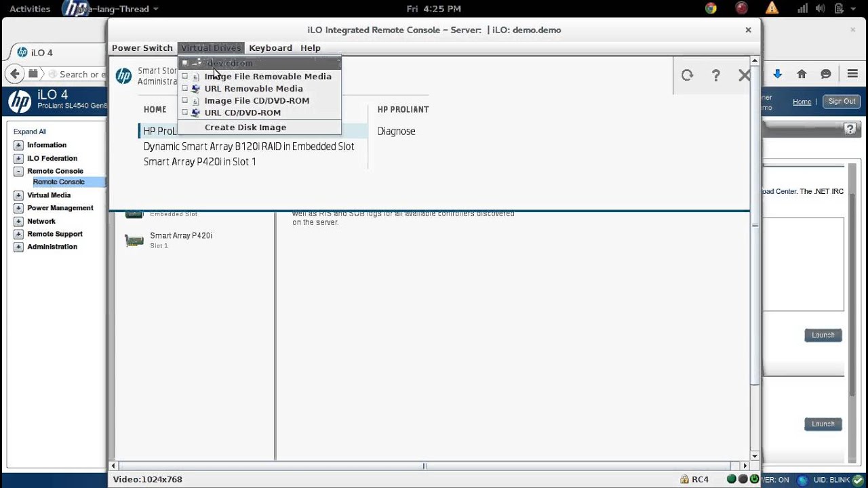Tick the /dev/cdrom checkbox
The image size is (868, 488).
click(184, 63)
